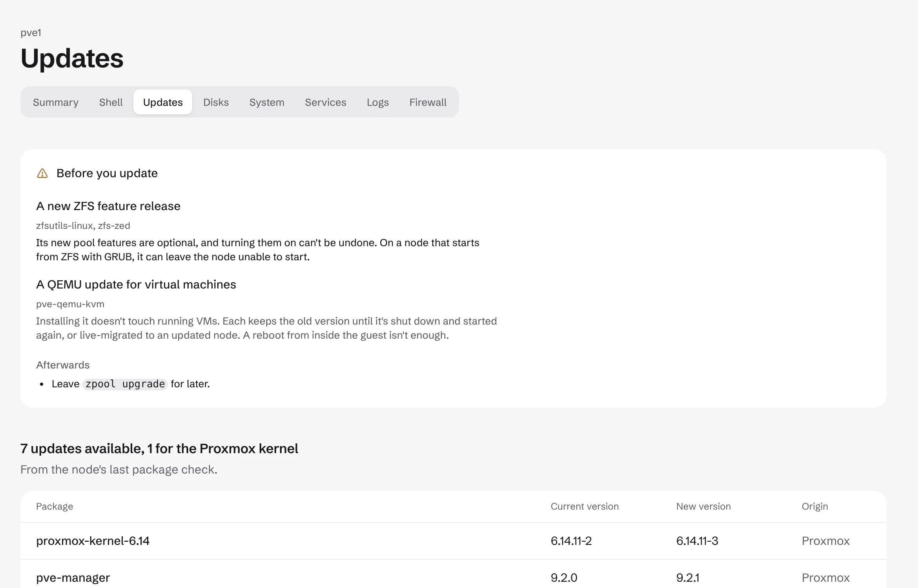Image resolution: width=918 pixels, height=588 pixels.
Task: Click 'From the node's last package check' text
Action: point(119,470)
